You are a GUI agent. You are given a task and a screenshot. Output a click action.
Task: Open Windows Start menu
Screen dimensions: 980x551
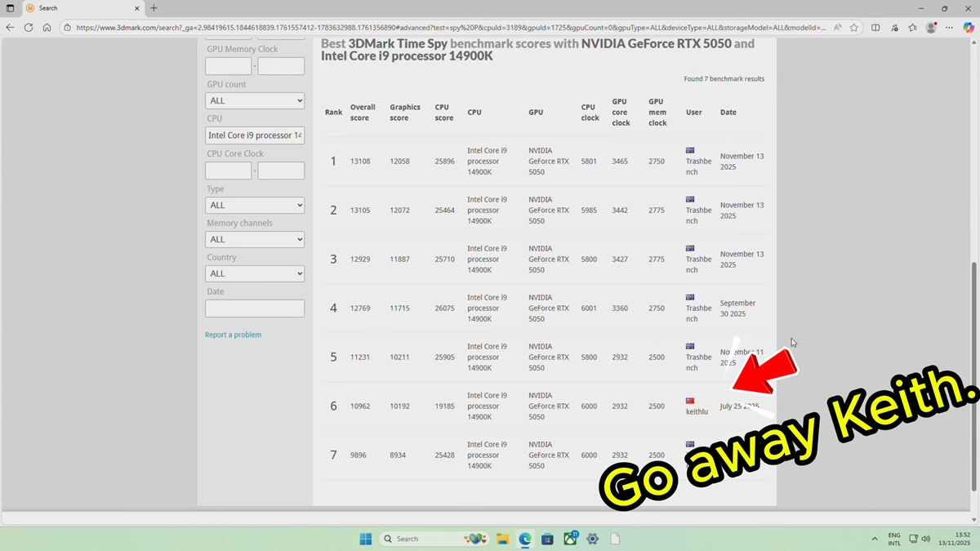(366, 539)
